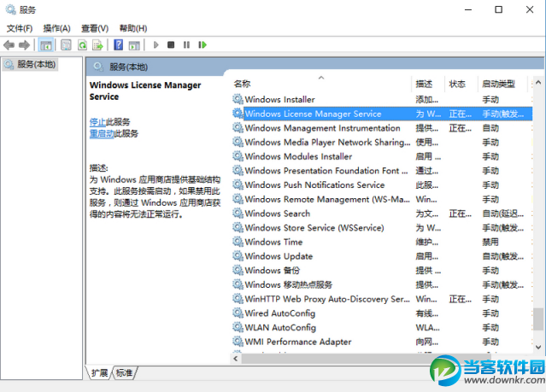This screenshot has height=392, width=546.
Task: Click the gear icon beside WMI Performance Adapter
Action: 238,342
